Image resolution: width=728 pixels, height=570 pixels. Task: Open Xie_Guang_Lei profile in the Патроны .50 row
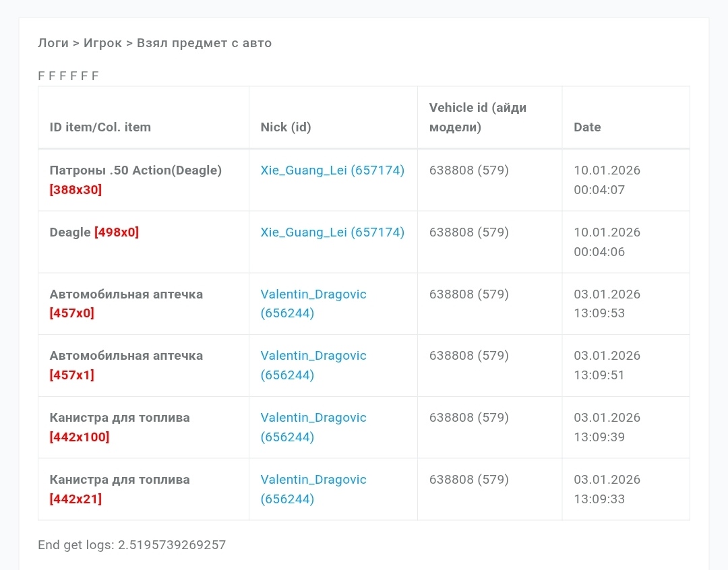pos(332,170)
